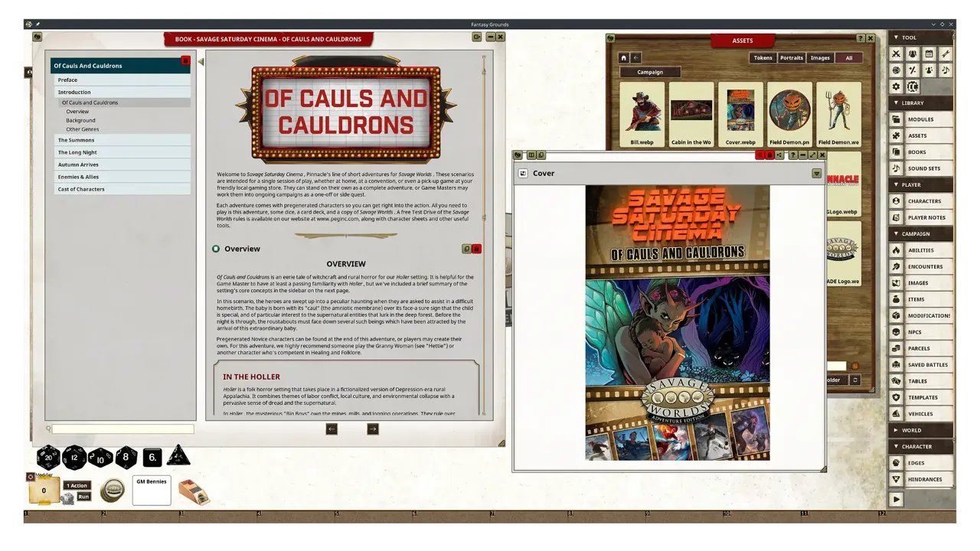
Task: Select the All filter in Assets
Action: click(848, 57)
